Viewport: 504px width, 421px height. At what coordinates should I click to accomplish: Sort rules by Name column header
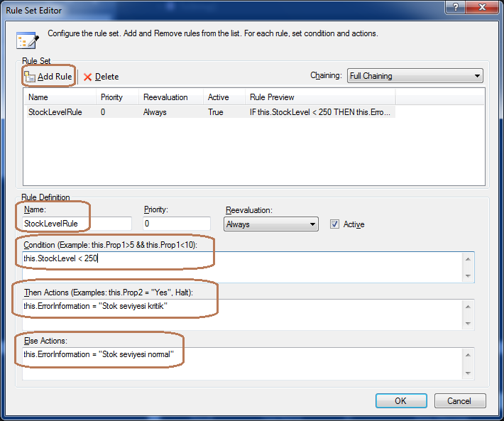pyautogui.click(x=60, y=97)
